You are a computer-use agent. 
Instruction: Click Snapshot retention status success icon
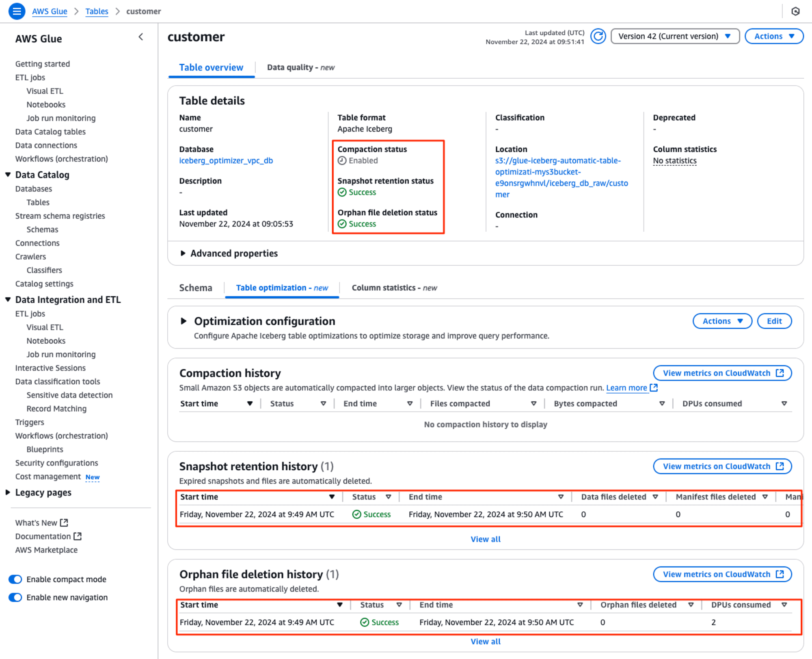point(342,192)
